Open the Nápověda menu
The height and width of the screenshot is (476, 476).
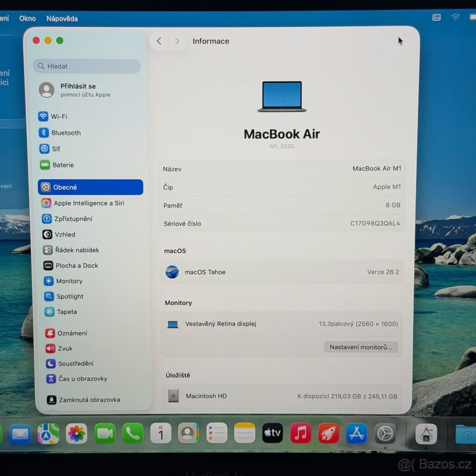62,19
